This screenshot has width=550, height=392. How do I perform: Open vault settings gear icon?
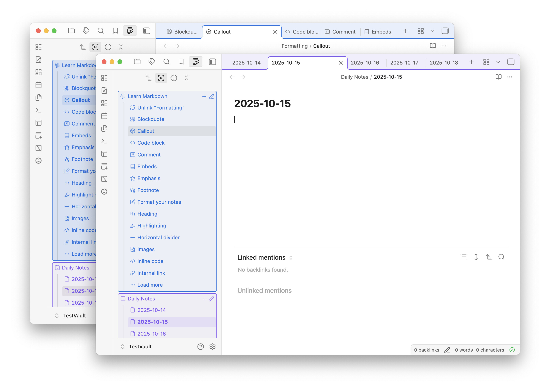212,347
